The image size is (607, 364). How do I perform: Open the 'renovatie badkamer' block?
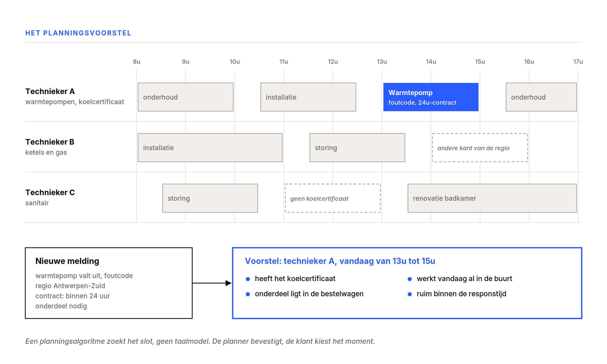(x=492, y=198)
